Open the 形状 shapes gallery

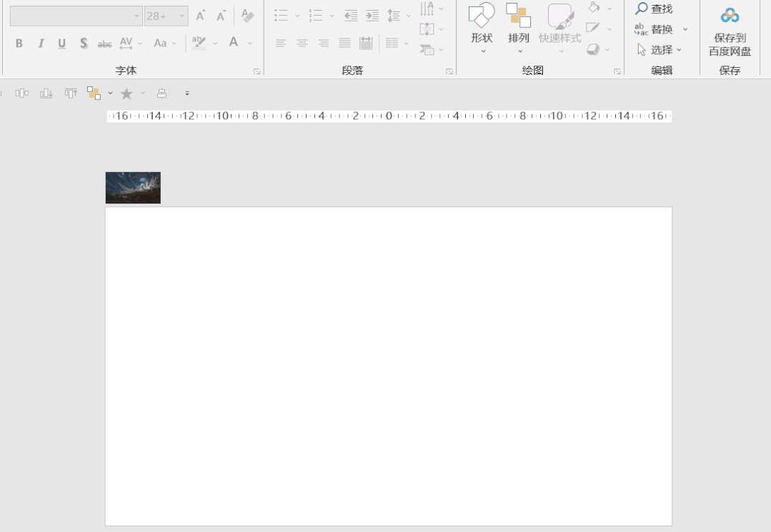tap(482, 29)
